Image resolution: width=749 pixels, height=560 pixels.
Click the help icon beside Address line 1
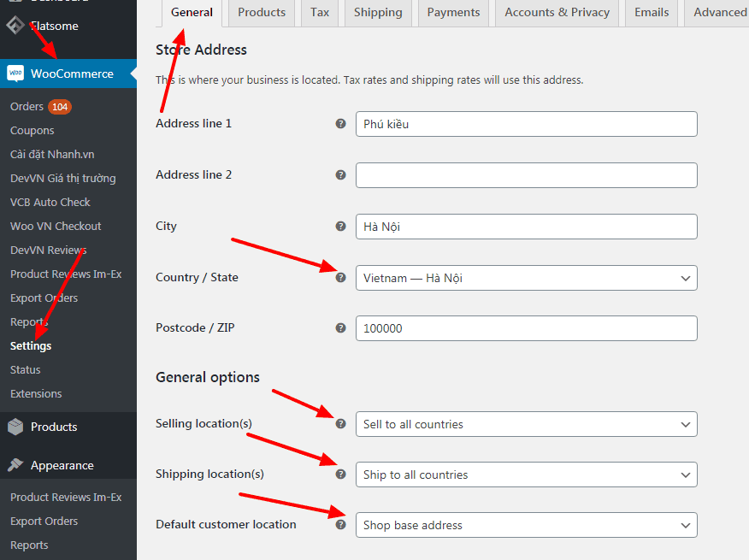341,124
